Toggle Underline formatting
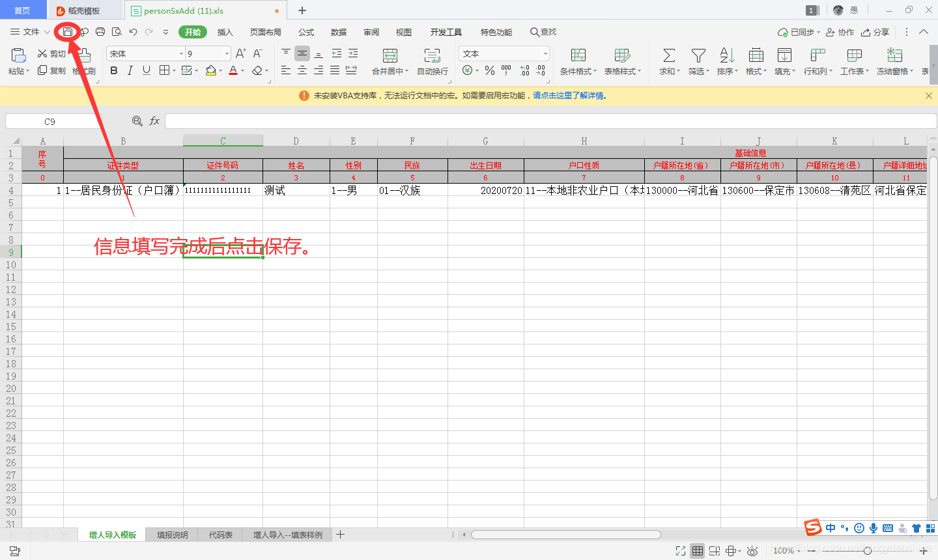Screen dimensions: 938x560 click(147, 70)
